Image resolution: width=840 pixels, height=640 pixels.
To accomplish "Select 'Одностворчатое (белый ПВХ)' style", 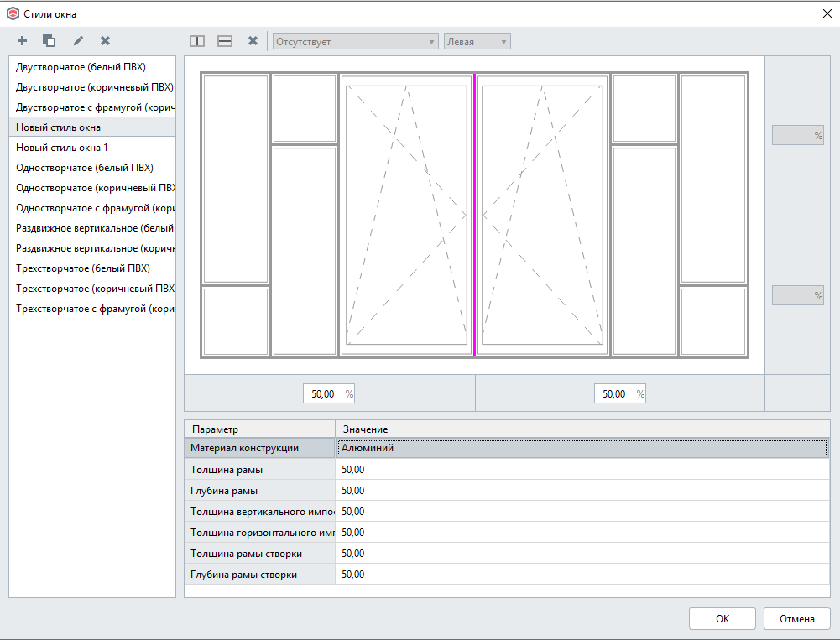I will coord(92,168).
